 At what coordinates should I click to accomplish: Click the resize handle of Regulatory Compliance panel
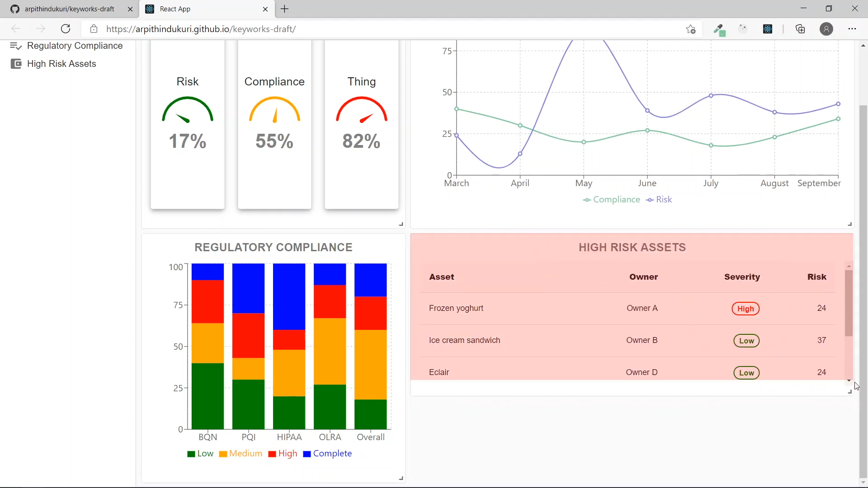[x=401, y=479]
